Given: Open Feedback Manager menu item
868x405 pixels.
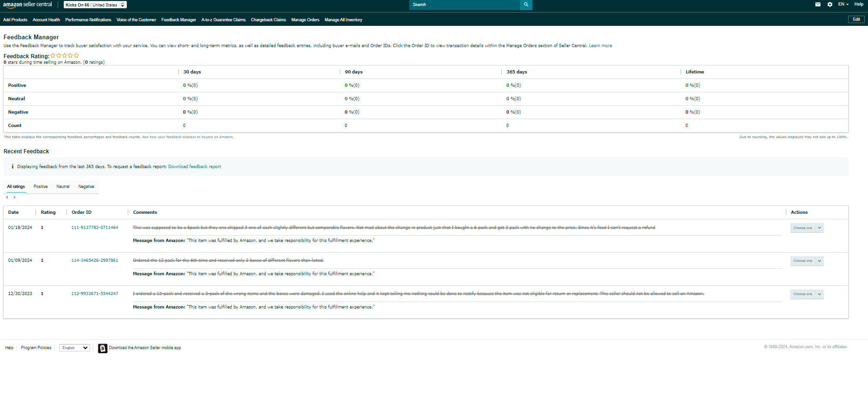Looking at the screenshot, I should (179, 20).
